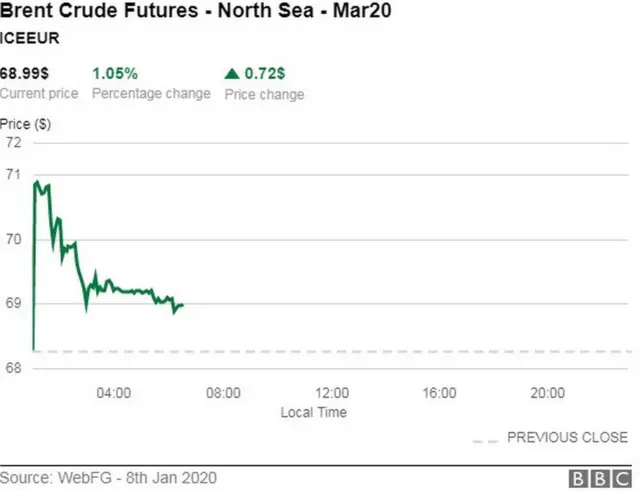
Task: Click the Source: WebFG text
Action: click(108, 477)
